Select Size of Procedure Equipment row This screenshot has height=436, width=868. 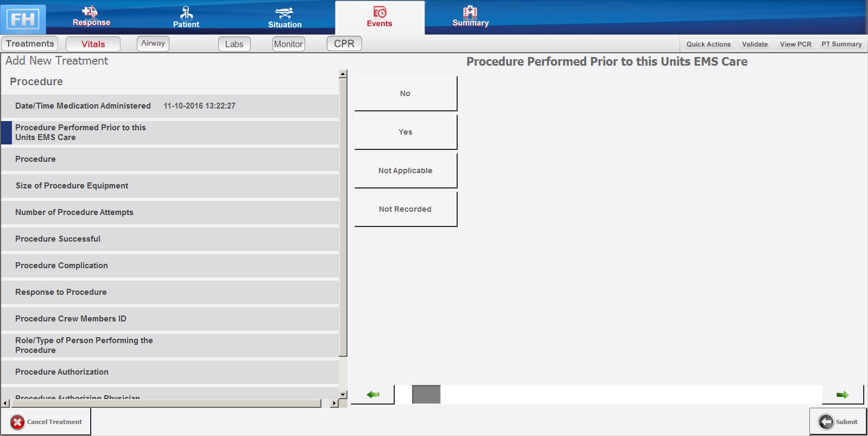coord(170,186)
